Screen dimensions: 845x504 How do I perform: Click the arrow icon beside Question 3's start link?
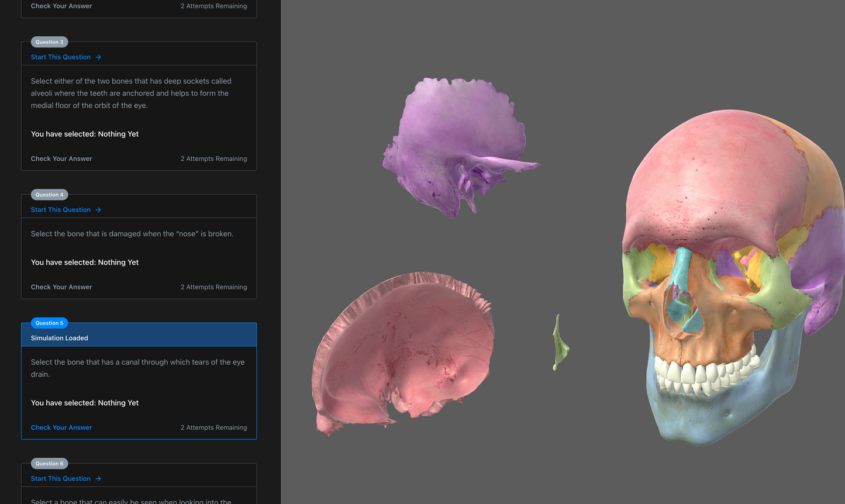pos(99,57)
